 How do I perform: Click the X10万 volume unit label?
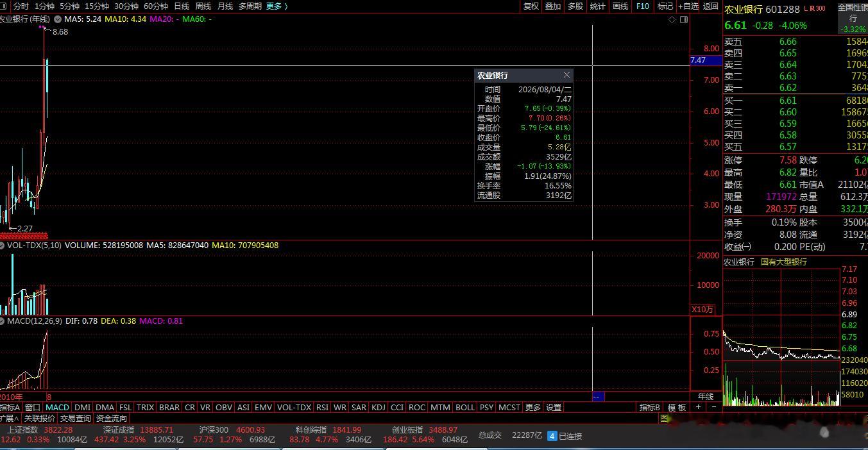coord(702,310)
